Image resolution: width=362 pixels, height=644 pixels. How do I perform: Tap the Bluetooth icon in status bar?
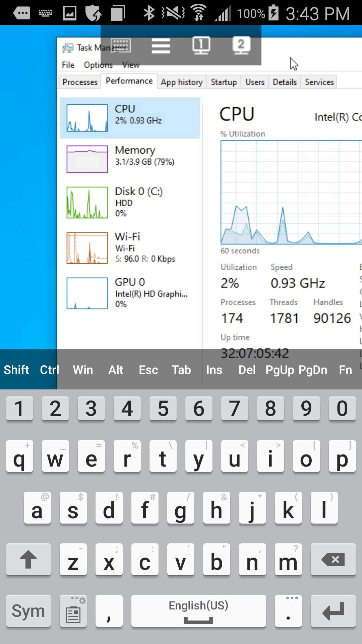[149, 13]
